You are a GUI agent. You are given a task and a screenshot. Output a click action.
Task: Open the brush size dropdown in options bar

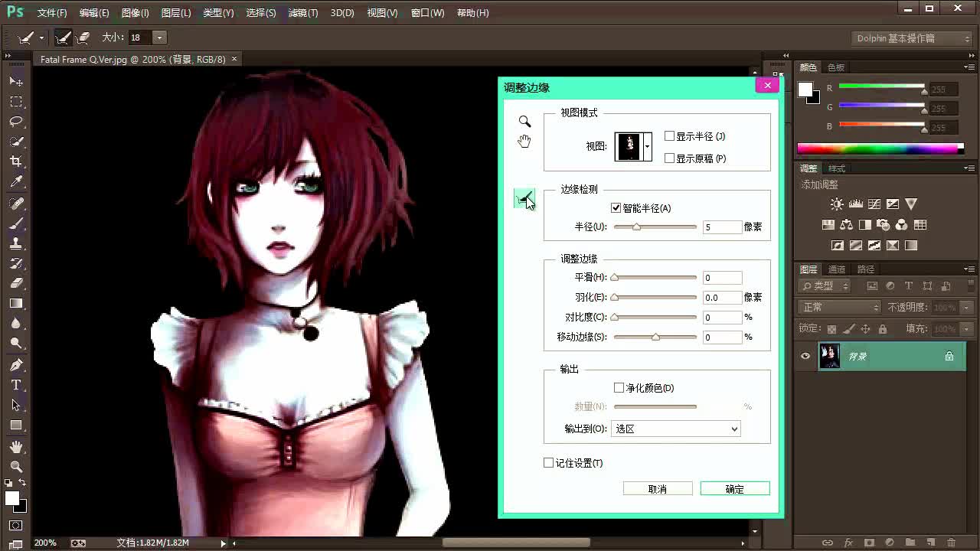click(x=158, y=37)
